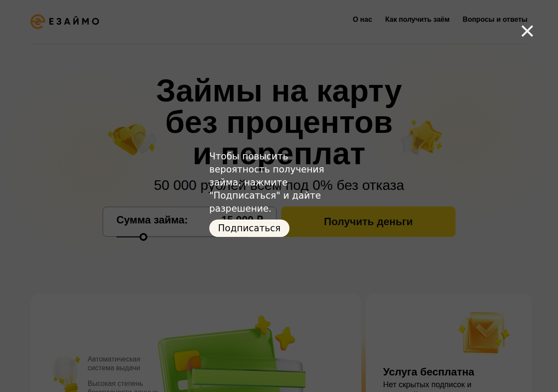Close the subscription overlay with the X

[527, 31]
